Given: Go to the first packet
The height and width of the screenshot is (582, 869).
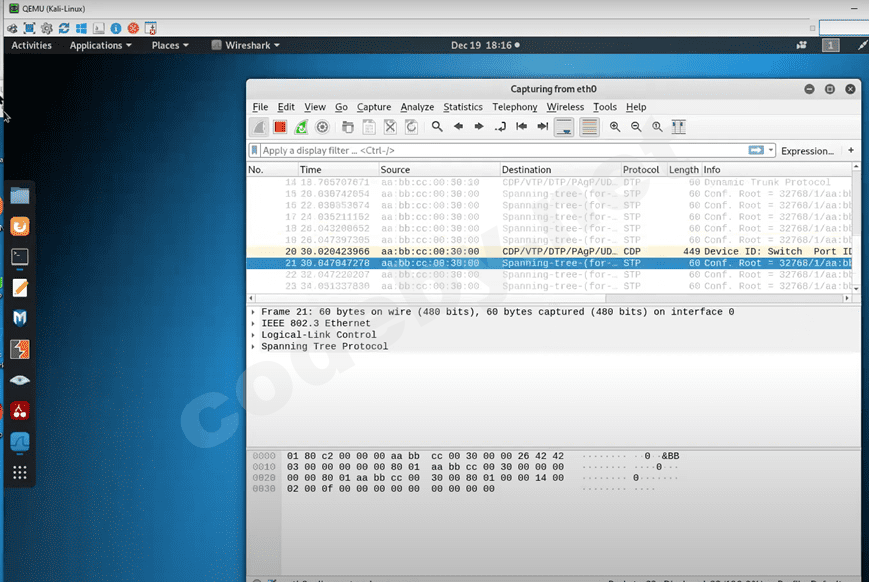Looking at the screenshot, I should tap(521, 127).
